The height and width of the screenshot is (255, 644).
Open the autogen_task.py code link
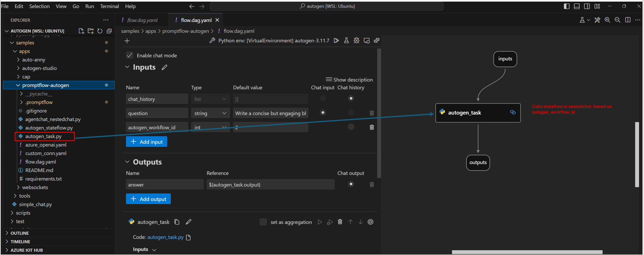pyautogui.click(x=165, y=237)
